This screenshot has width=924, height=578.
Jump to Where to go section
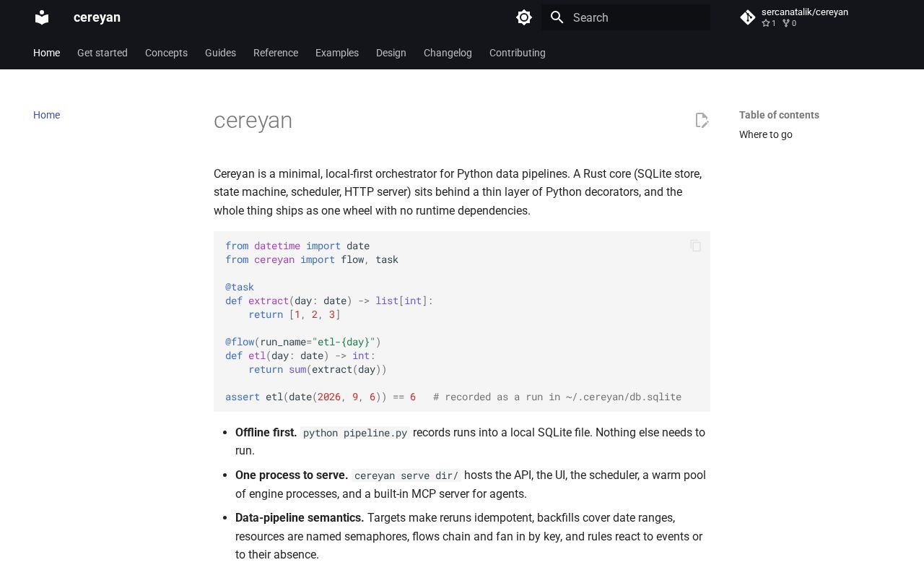[x=766, y=134]
